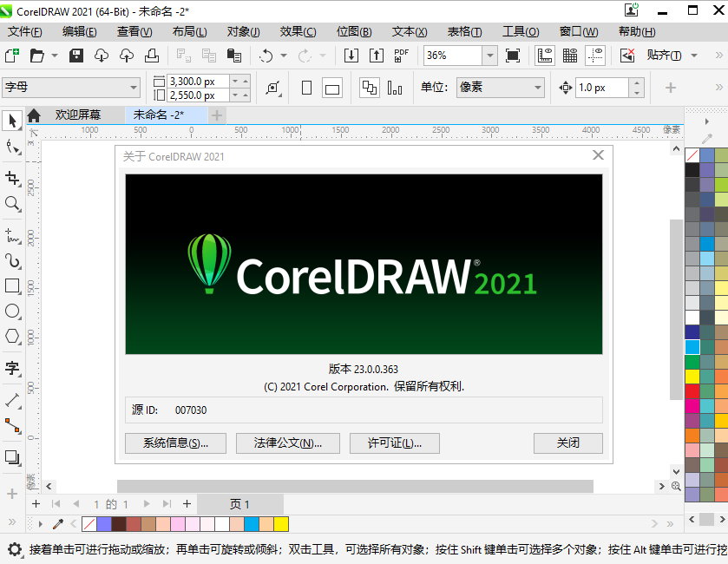Viewport: 728px width, 564px height.
Task: Select the Parallel Dimension line tool
Action: (12, 400)
